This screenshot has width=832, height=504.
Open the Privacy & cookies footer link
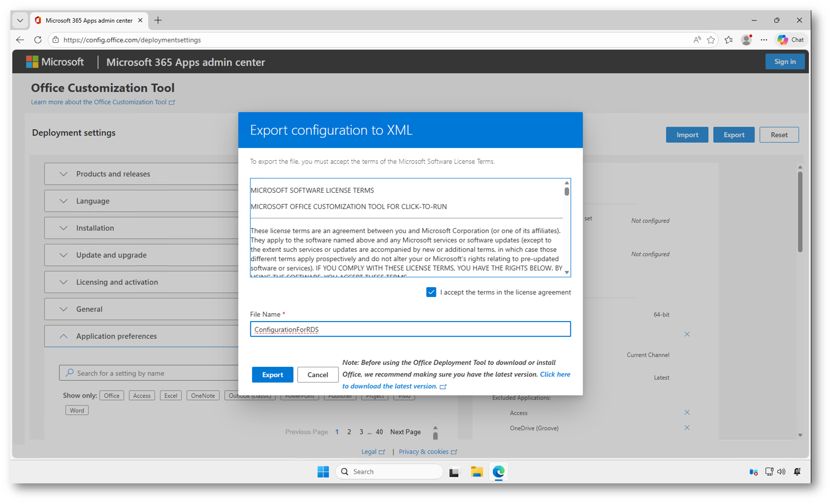tap(428, 452)
